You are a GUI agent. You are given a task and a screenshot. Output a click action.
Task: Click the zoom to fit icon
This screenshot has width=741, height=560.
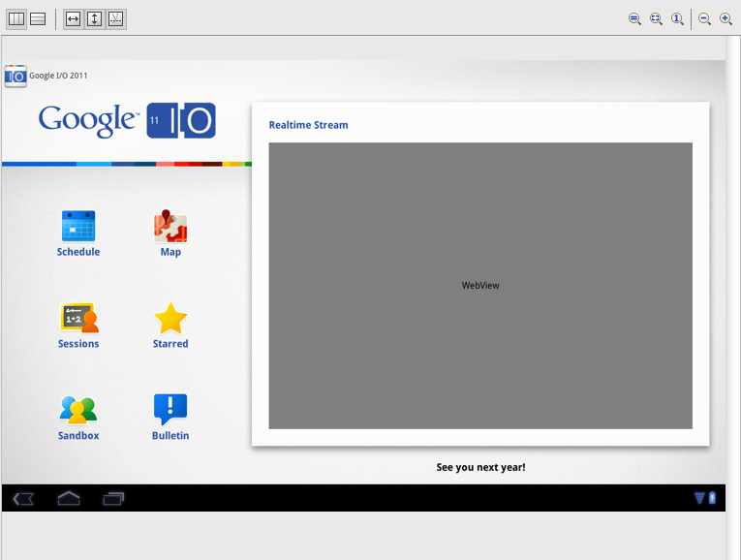tap(656, 18)
